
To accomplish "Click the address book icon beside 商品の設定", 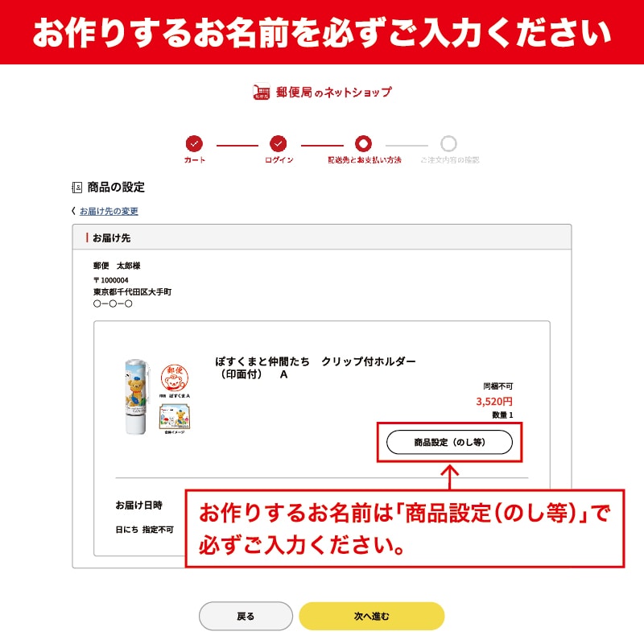I will (76, 188).
